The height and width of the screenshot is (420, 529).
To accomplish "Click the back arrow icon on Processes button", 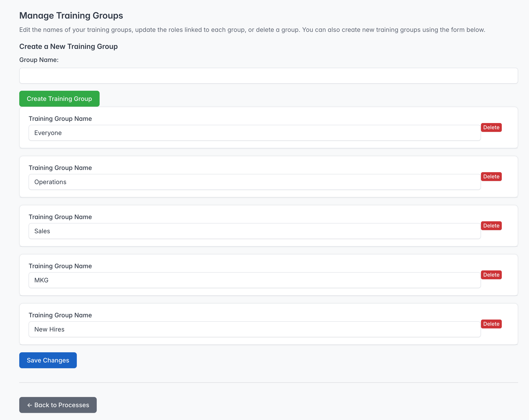I will [30, 405].
